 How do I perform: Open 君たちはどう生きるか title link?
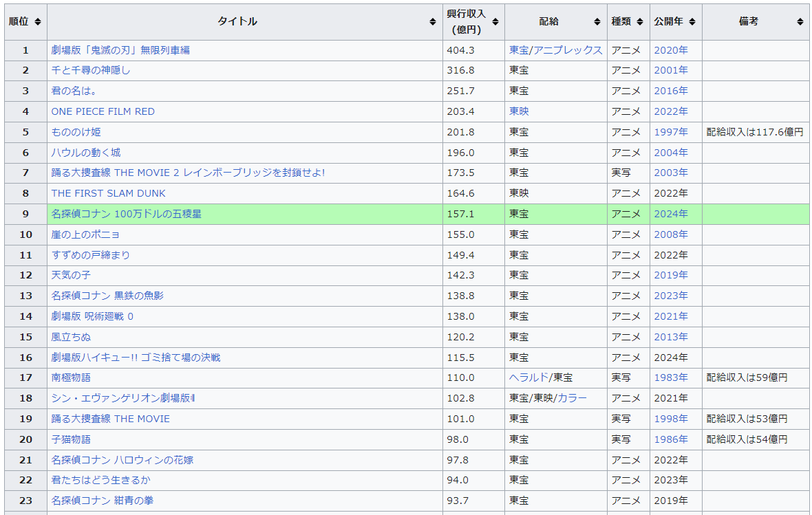pyautogui.click(x=100, y=480)
